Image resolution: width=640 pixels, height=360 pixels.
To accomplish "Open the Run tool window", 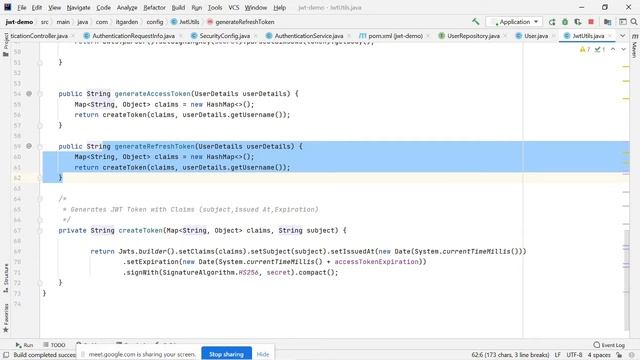I will (x=24, y=345).
